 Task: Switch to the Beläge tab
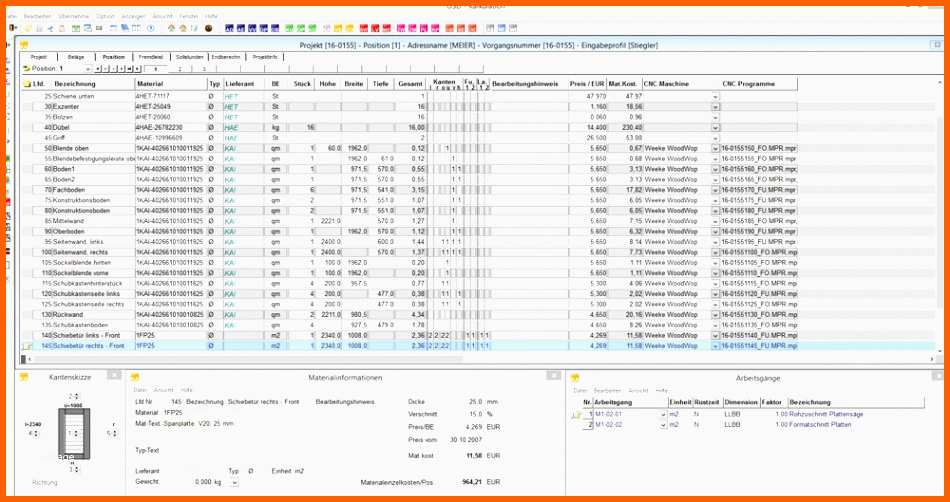point(76,56)
